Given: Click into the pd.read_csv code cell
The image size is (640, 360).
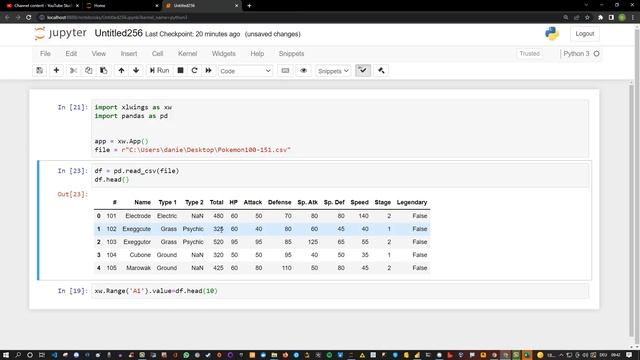Looking at the screenshot, I should [340, 175].
